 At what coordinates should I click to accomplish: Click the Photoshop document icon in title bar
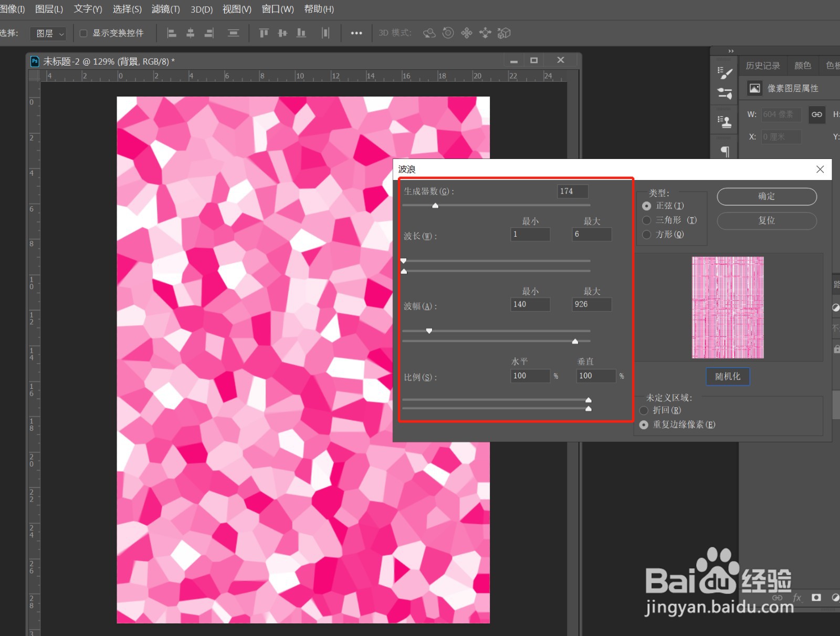coord(35,61)
